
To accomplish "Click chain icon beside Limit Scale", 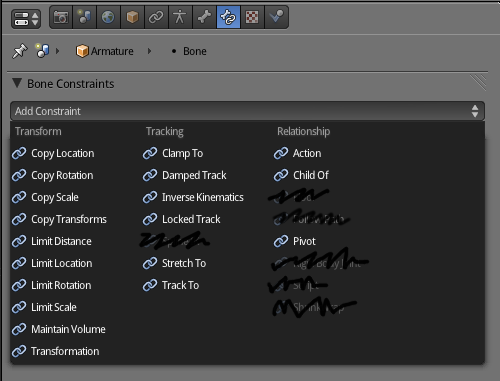I will click(19, 307).
